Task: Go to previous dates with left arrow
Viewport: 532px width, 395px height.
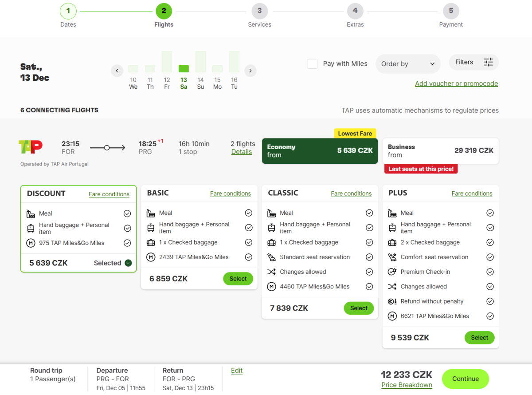Action: click(117, 71)
